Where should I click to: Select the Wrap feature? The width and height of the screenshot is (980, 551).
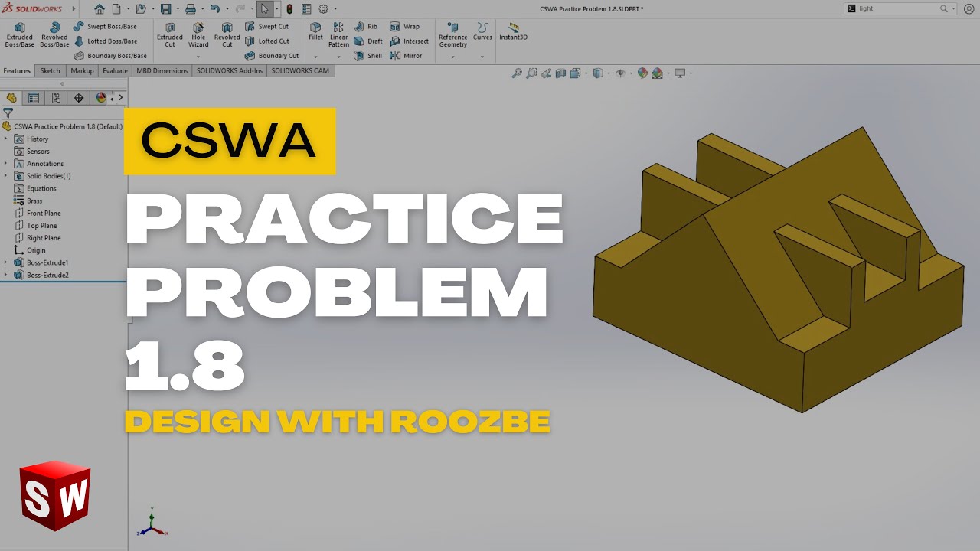coord(404,27)
